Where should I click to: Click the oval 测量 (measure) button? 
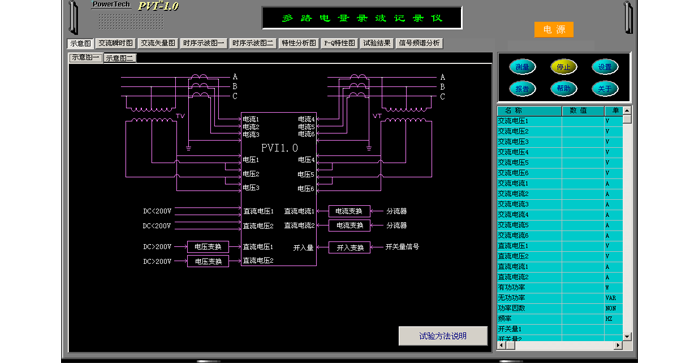coord(522,67)
